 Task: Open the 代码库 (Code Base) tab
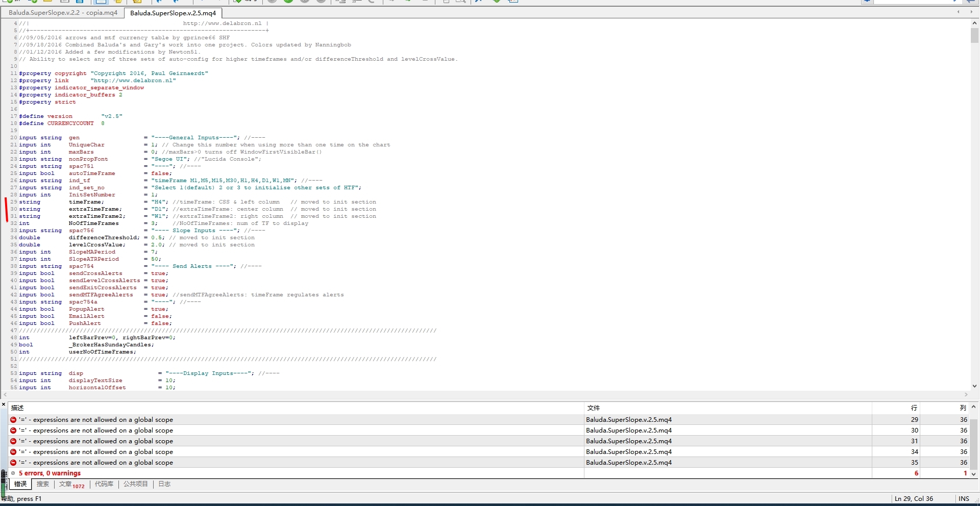pyautogui.click(x=104, y=484)
